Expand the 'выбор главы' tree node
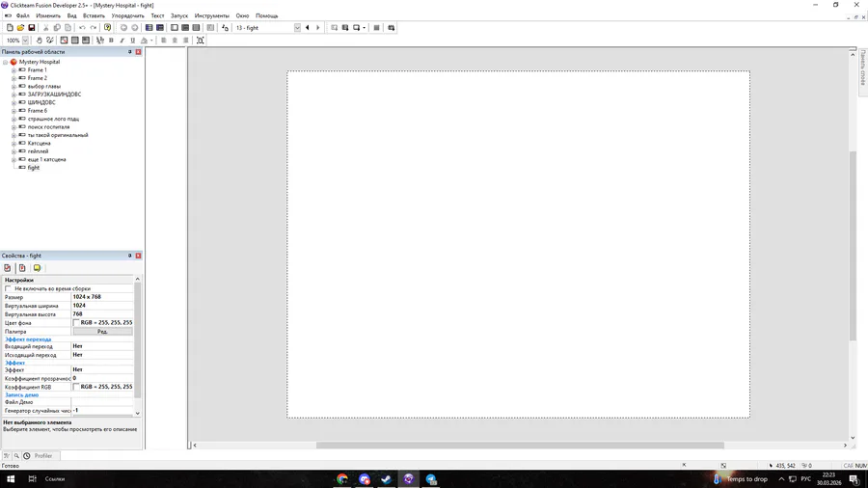 pyautogui.click(x=14, y=86)
